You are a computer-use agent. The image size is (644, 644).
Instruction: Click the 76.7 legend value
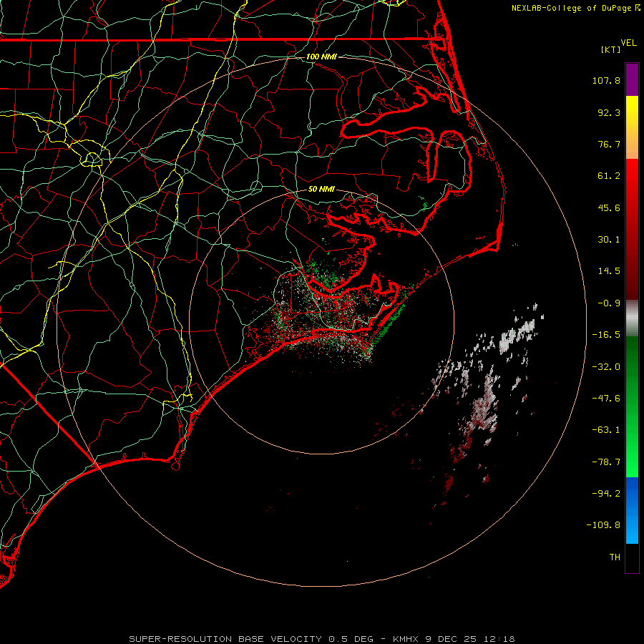pyautogui.click(x=609, y=144)
